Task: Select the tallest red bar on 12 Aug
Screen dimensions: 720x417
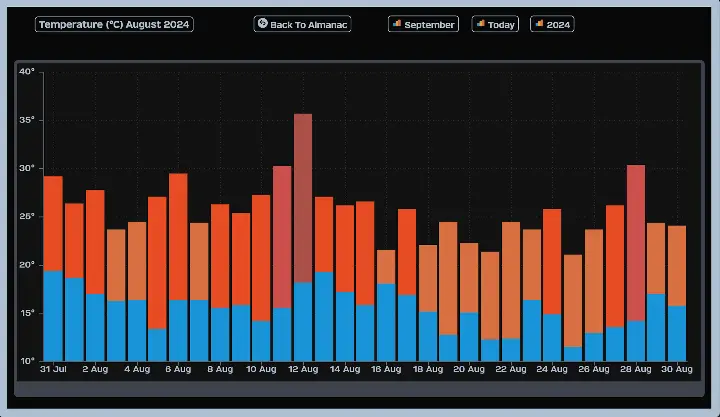Action: (303, 197)
